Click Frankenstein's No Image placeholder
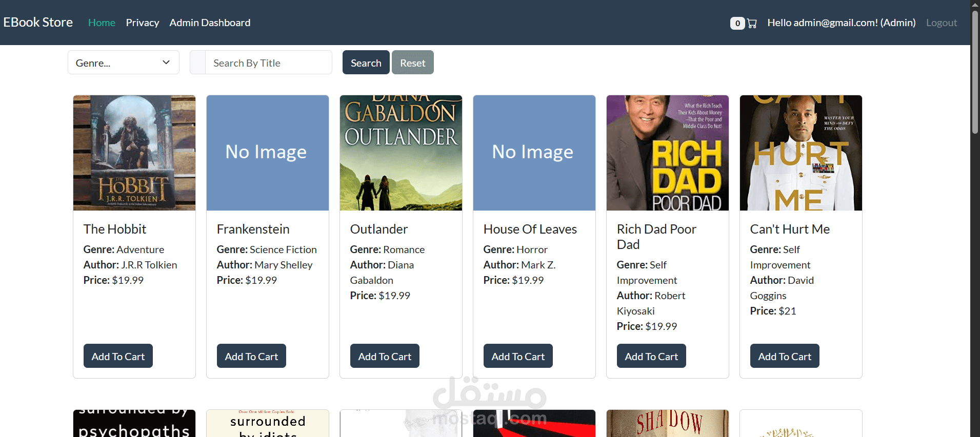Image resolution: width=980 pixels, height=437 pixels. pos(268,153)
